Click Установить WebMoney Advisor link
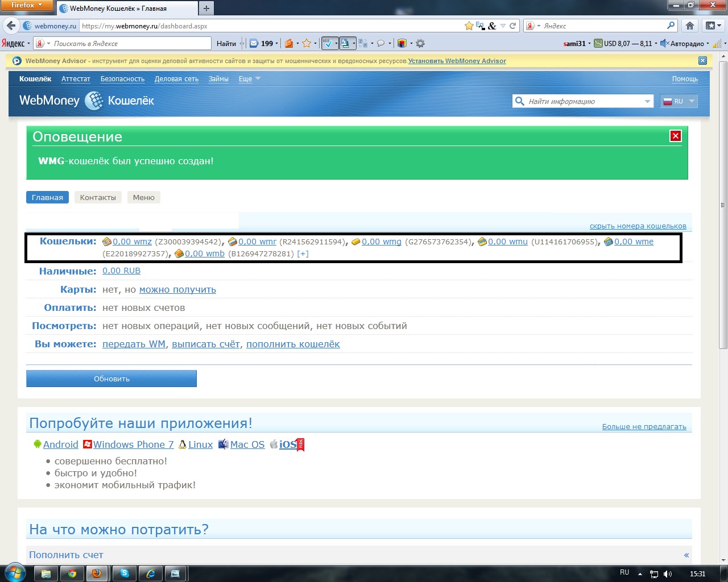The height and width of the screenshot is (582, 728). [x=457, y=61]
